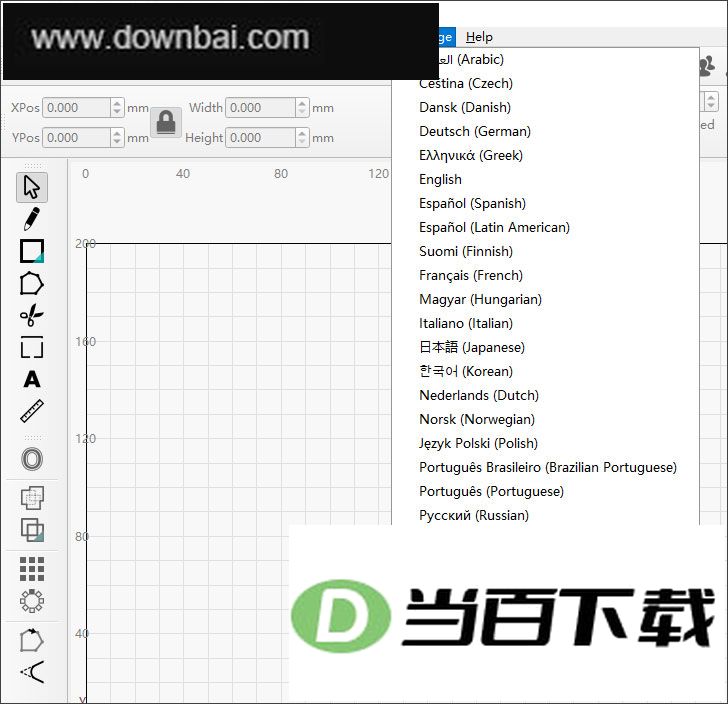Click the bottom curve node tool icon
The width and height of the screenshot is (728, 704).
click(x=32, y=671)
